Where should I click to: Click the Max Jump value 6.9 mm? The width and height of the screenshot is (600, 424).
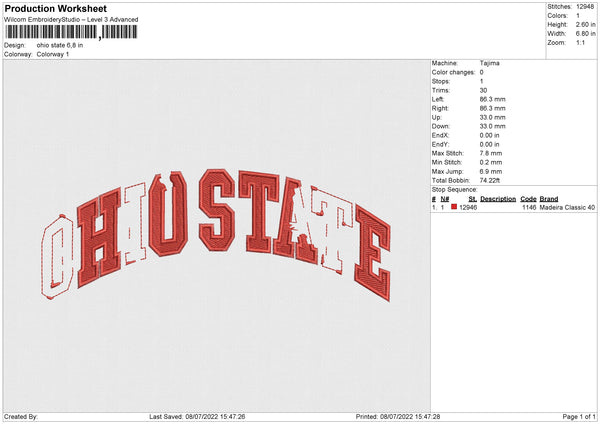491,171
